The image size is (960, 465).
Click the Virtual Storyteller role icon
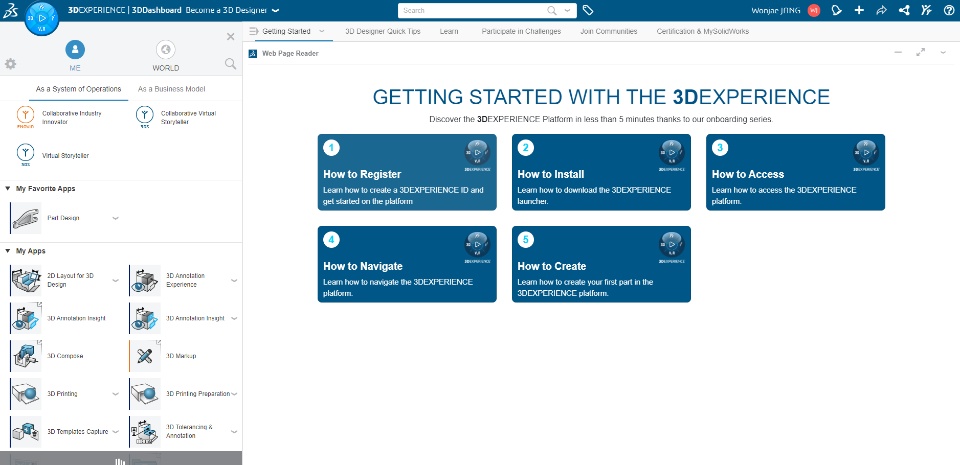pos(25,155)
